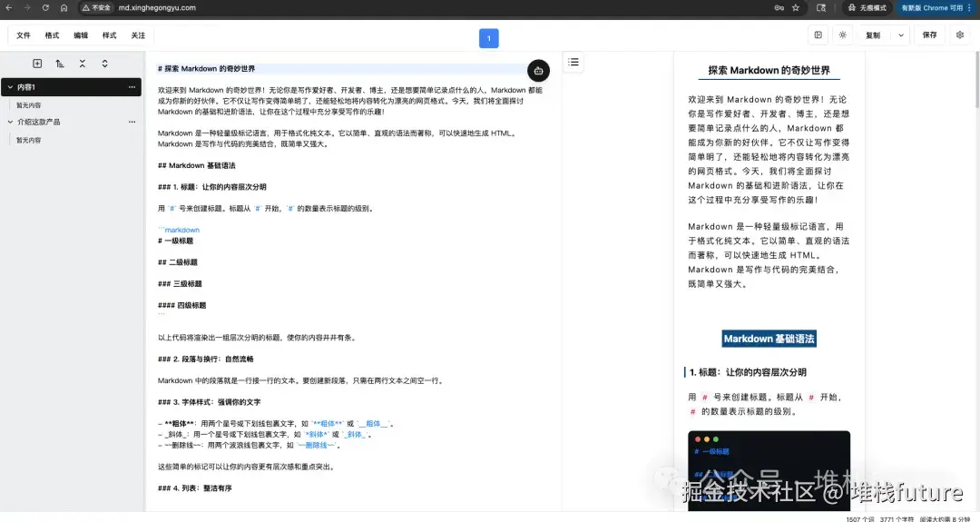Viewport: 980px width, 522px height.
Task: Open the 关注 menu
Action: tap(138, 35)
